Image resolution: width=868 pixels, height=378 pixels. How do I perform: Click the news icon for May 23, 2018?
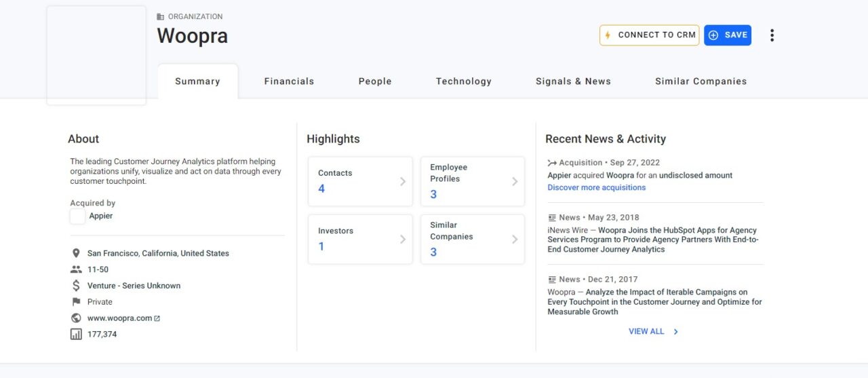tap(552, 218)
